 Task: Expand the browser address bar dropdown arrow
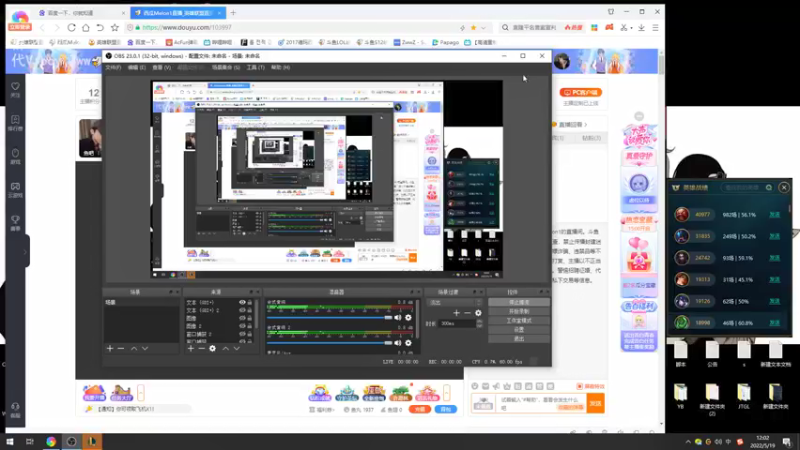[x=483, y=28]
